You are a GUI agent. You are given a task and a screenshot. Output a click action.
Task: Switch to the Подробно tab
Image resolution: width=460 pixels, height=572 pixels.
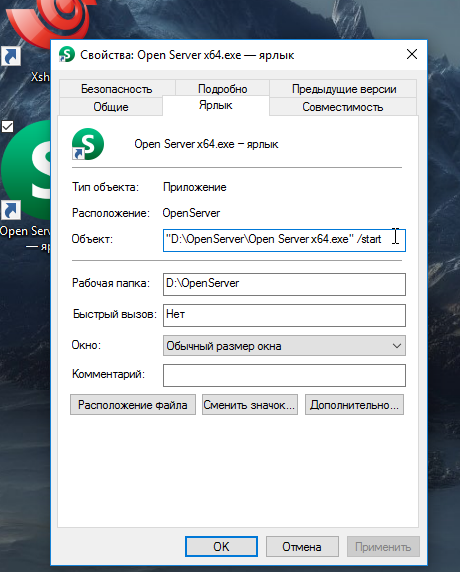click(x=223, y=89)
